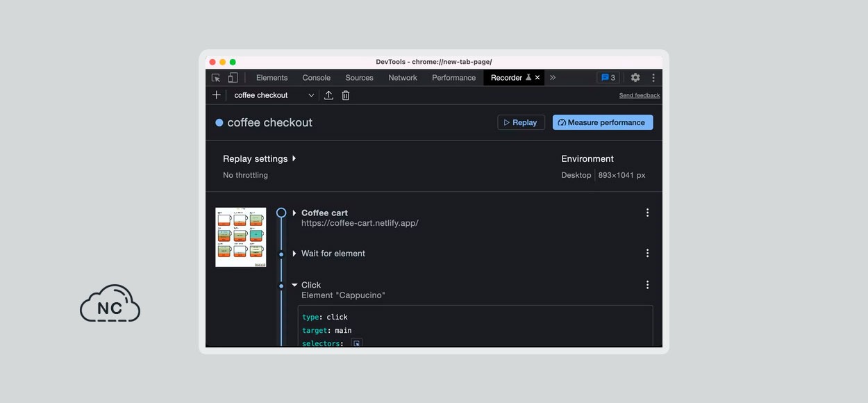This screenshot has height=403, width=868.
Task: Expand the Wait for element step
Action: click(294, 254)
